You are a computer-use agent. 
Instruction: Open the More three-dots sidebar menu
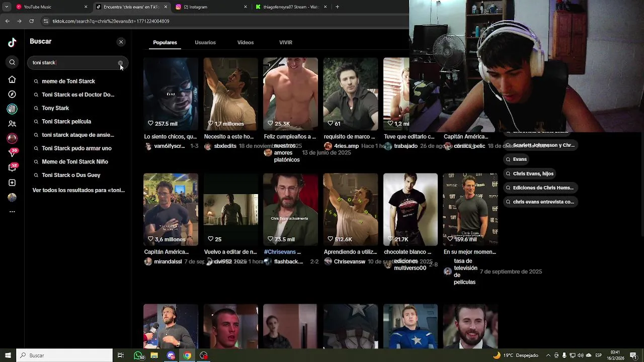(12, 212)
